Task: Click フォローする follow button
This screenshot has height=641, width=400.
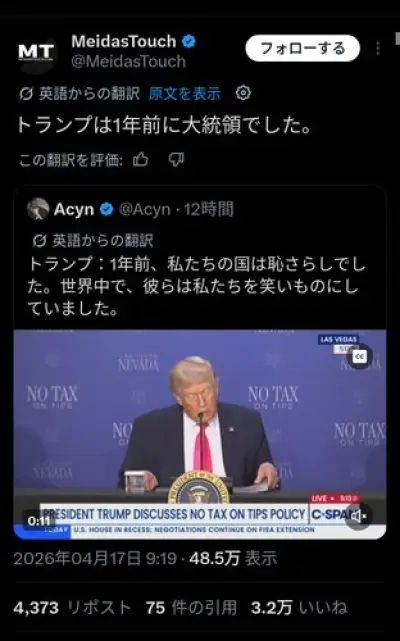Action: point(303,48)
